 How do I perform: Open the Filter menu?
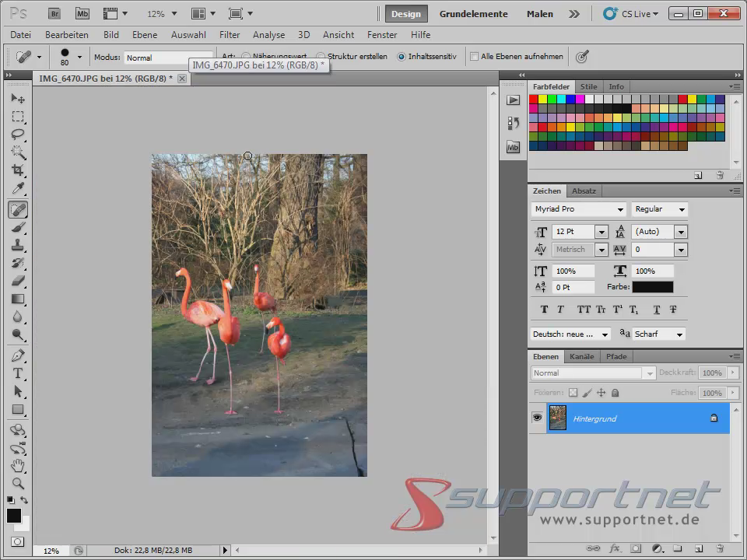230,34
